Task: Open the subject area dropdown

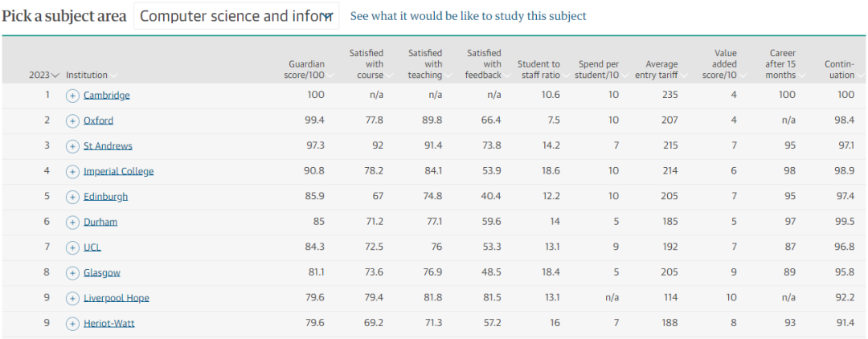Action: tap(236, 16)
